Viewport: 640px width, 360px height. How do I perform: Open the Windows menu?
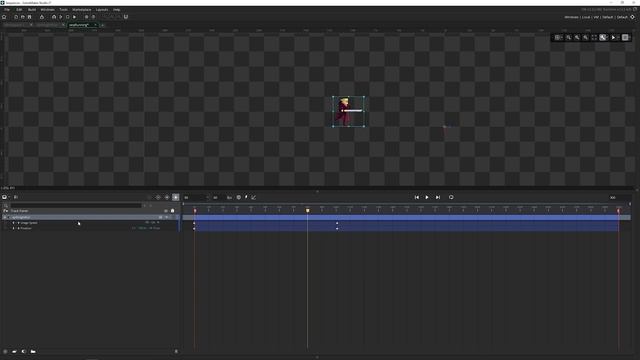(x=47, y=9)
